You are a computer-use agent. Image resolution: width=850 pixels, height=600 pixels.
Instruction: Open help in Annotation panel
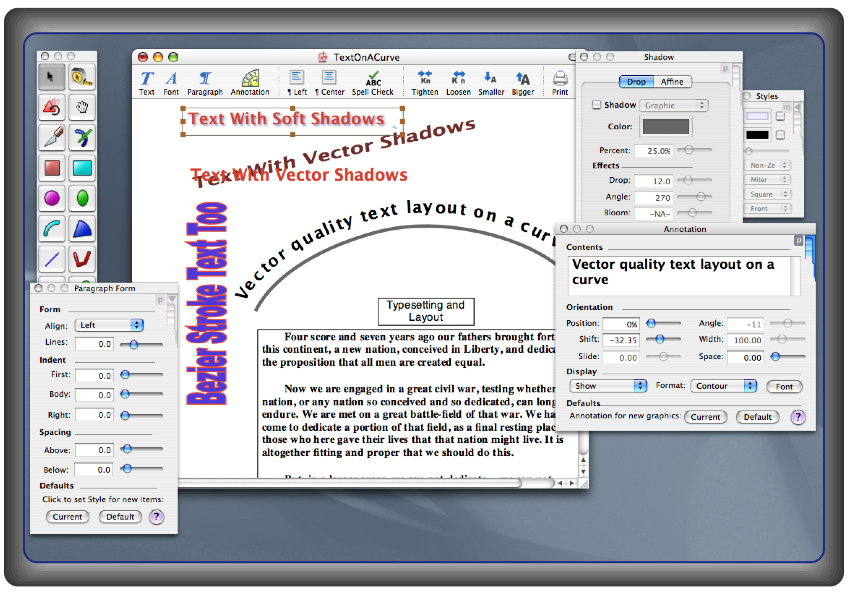pyautogui.click(x=798, y=417)
